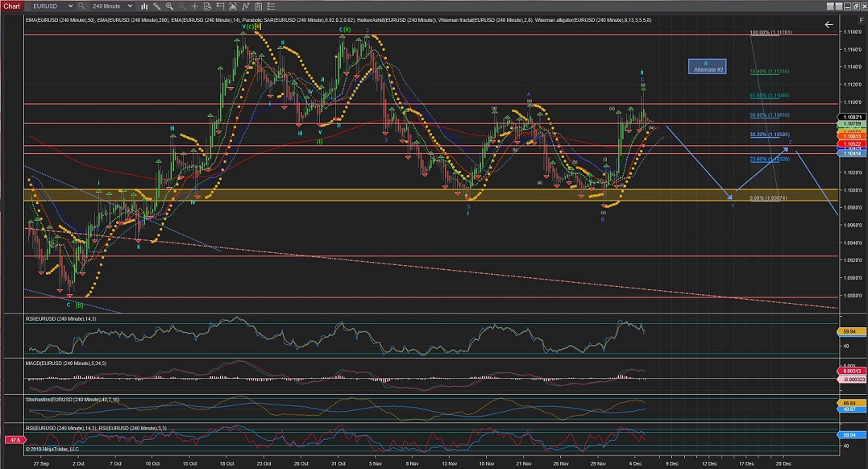Select the Chart tab

[11, 6]
